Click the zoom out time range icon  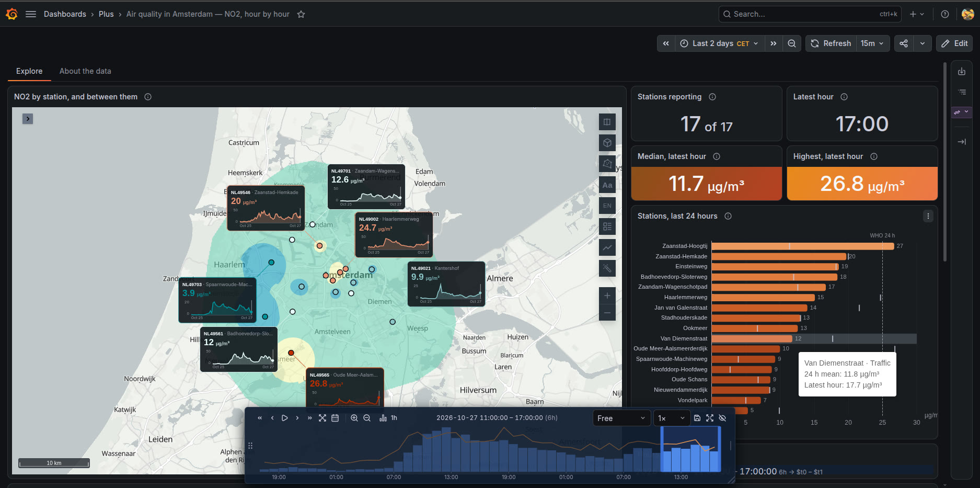click(x=792, y=43)
